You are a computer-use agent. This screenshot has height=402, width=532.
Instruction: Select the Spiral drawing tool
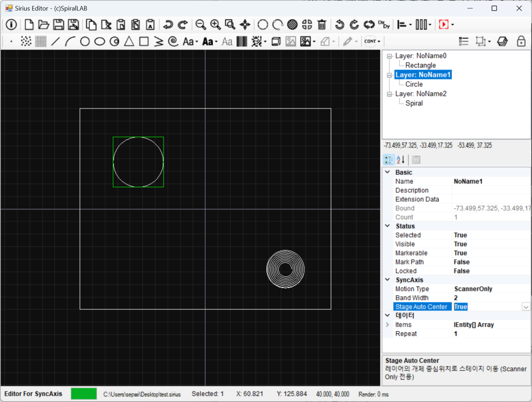pyautogui.click(x=173, y=41)
